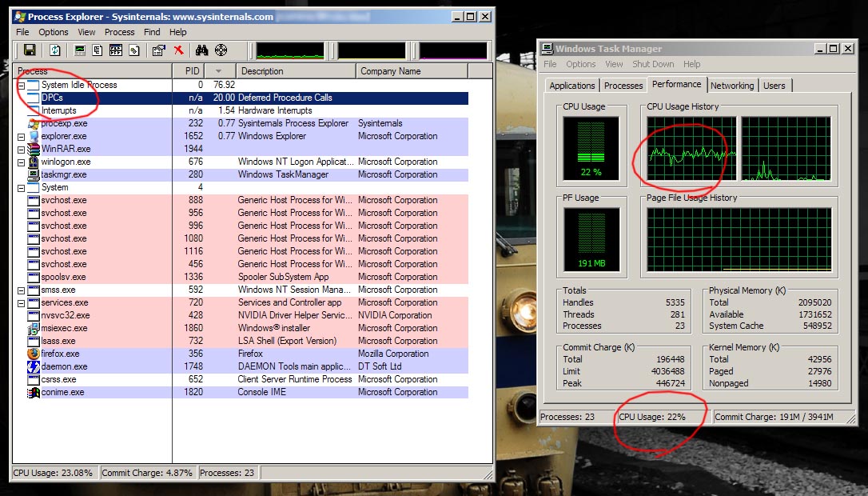Screen dimensions: 868x496
Task: Click the msiexec.exe installer icon
Action: point(34,328)
